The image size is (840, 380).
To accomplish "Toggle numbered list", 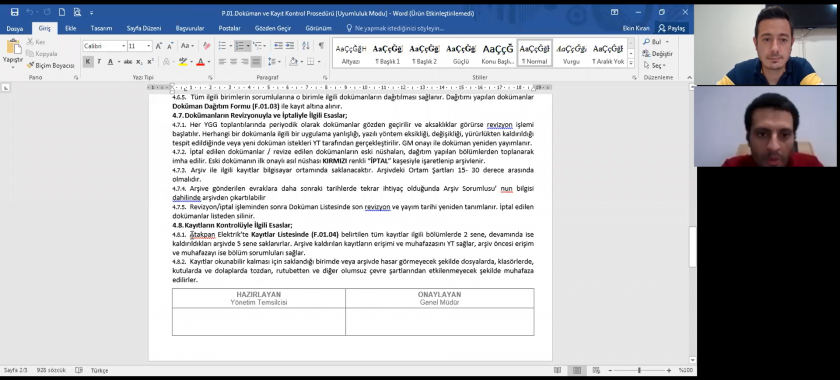I will 240,46.
